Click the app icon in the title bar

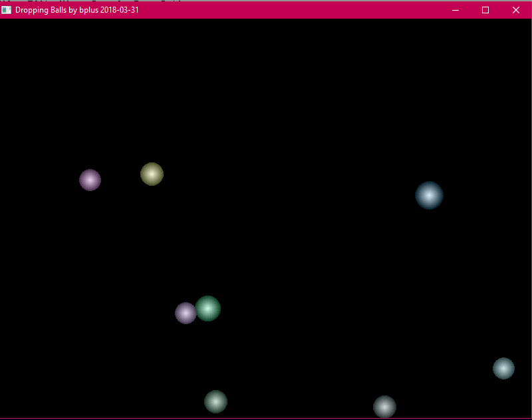tap(7, 10)
